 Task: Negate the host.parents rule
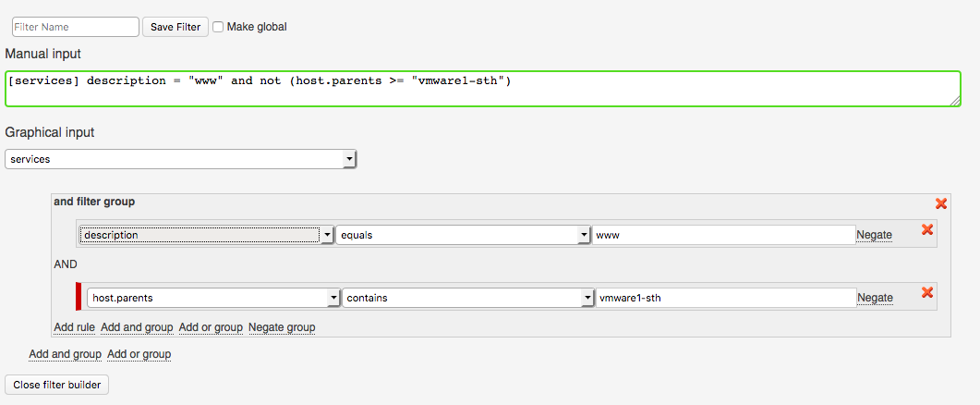click(875, 298)
